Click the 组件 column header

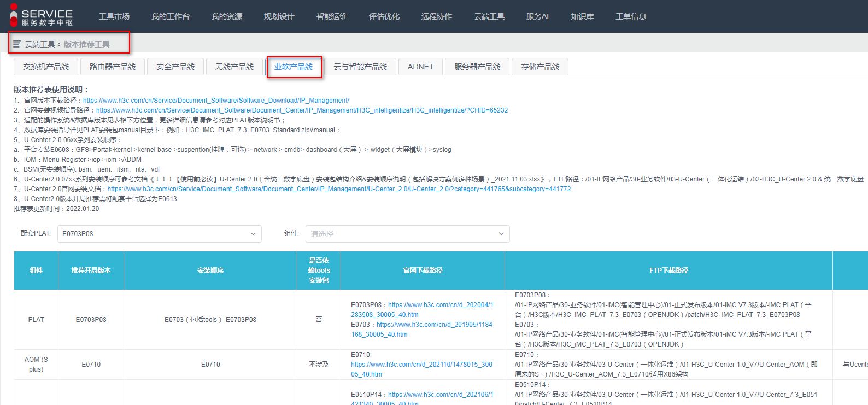[x=36, y=271]
